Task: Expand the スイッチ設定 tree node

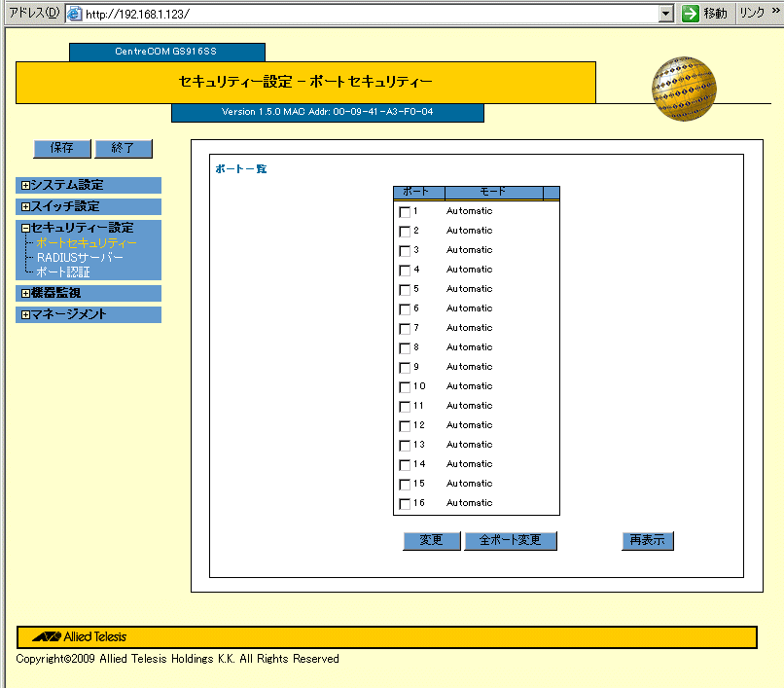Action: pos(25,206)
